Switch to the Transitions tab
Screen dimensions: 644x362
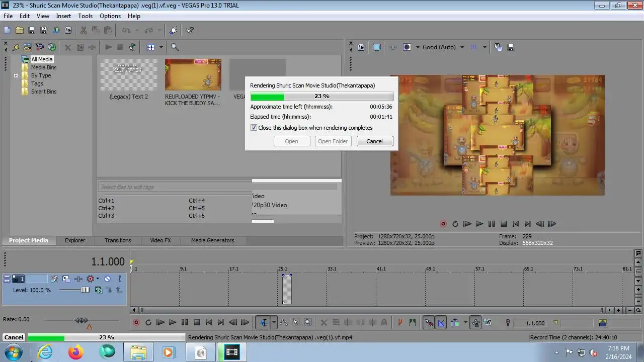118,240
